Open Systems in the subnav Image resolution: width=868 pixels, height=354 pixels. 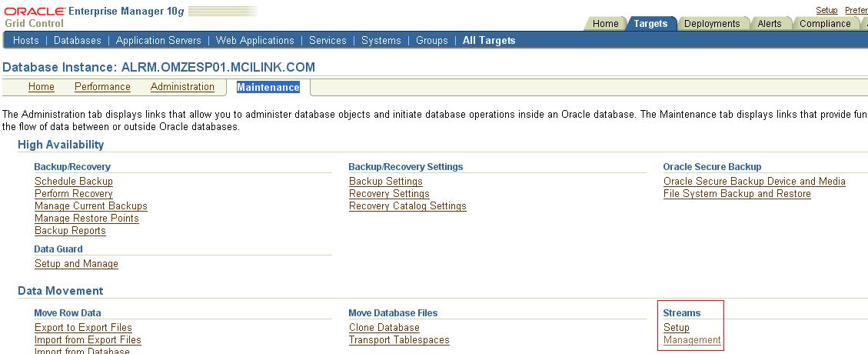click(381, 41)
